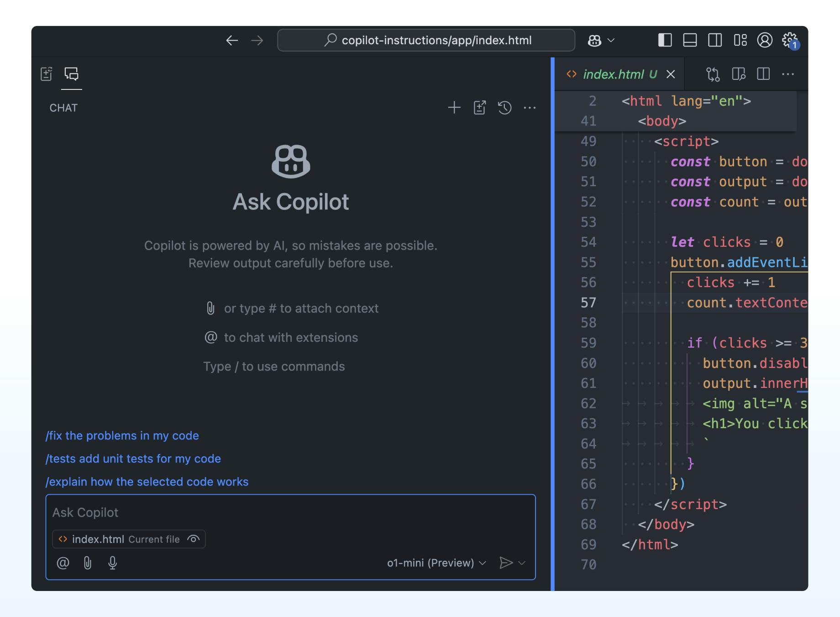Click the CHAT panel title
The height and width of the screenshot is (617, 840).
(63, 108)
